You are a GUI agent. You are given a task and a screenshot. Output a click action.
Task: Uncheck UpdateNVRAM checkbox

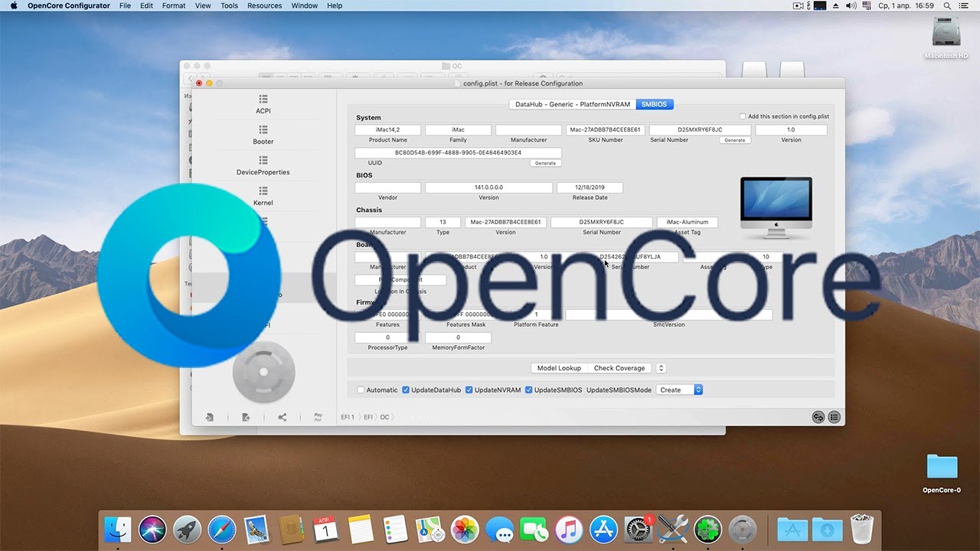(x=469, y=390)
